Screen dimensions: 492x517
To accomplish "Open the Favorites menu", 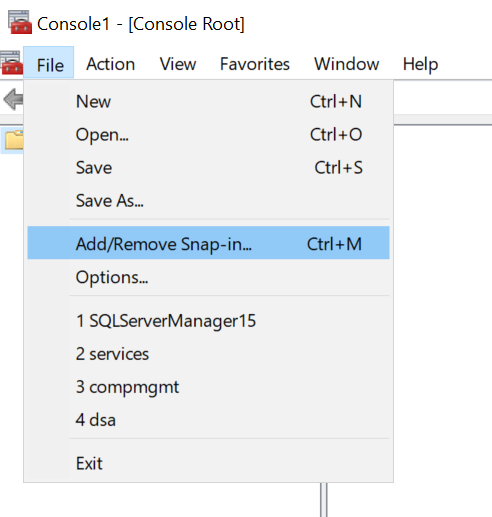I will [255, 64].
